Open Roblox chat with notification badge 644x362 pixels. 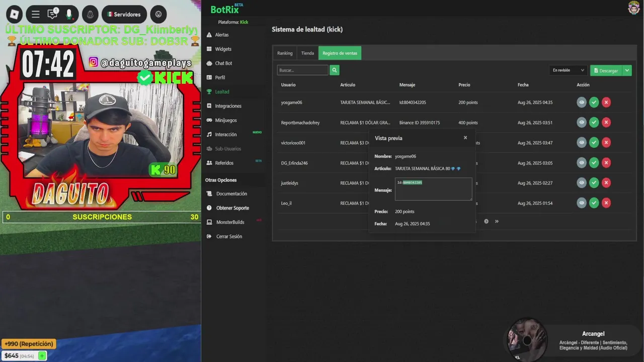(x=52, y=14)
